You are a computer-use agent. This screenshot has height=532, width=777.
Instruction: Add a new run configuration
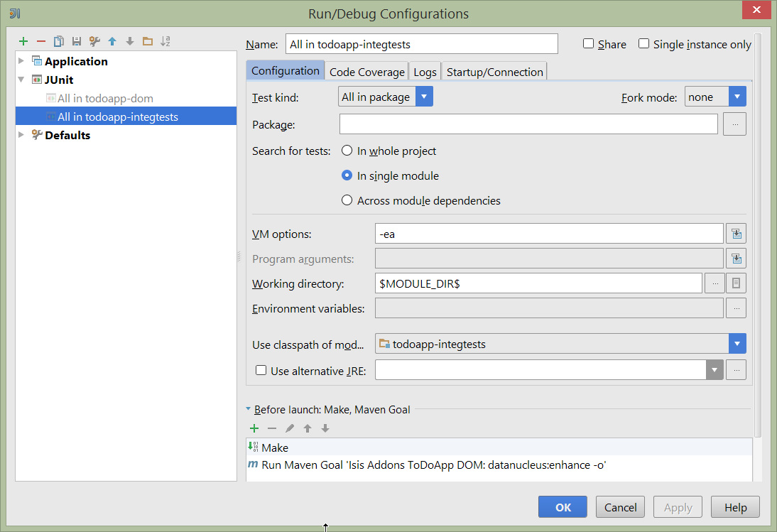[23, 41]
